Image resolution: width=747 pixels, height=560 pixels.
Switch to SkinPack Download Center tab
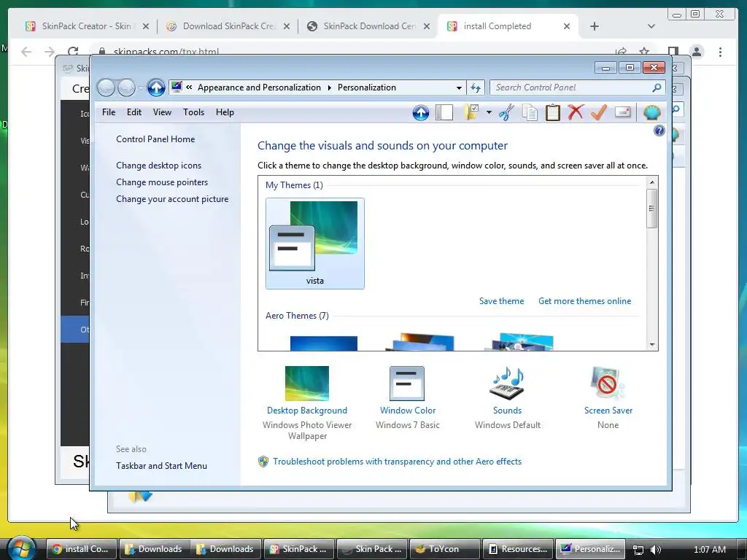click(x=368, y=26)
